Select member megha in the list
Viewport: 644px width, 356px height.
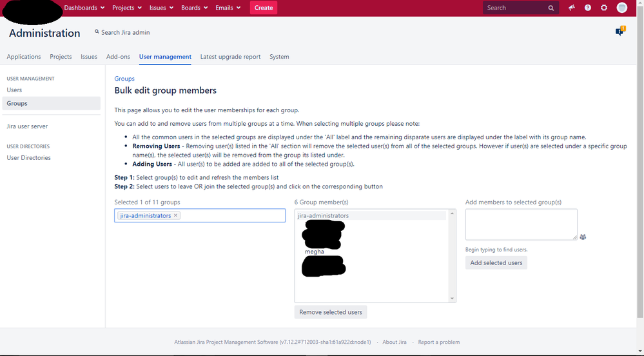tap(315, 252)
